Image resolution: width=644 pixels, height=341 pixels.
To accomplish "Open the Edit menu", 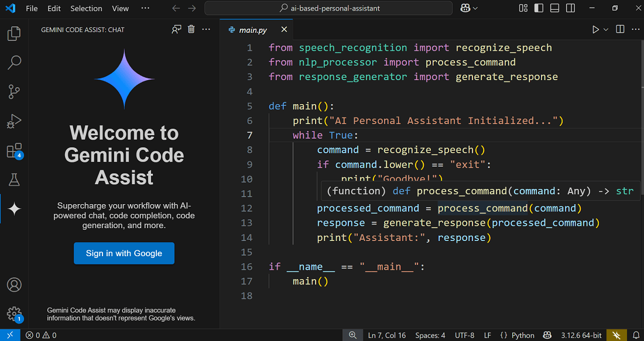I will tap(54, 8).
